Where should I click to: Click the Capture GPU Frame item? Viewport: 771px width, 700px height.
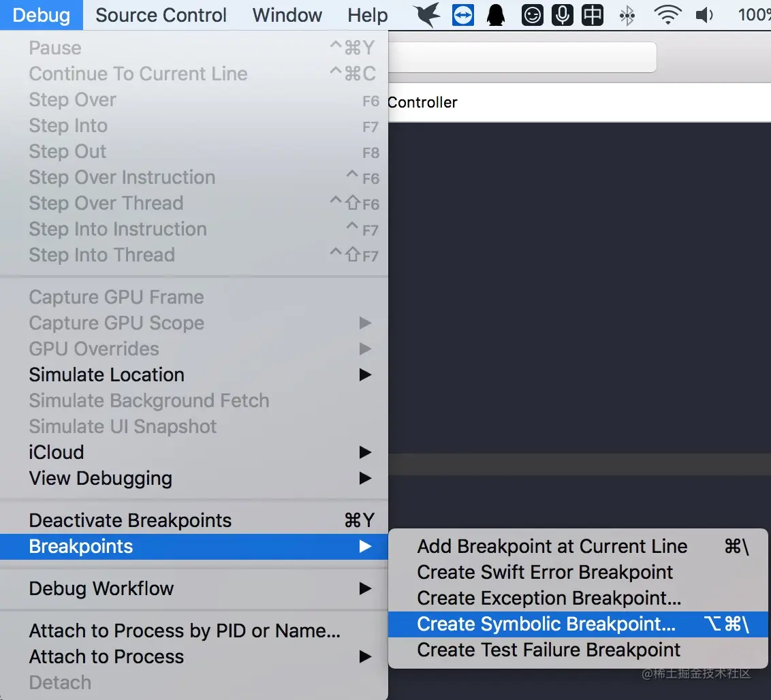click(193, 297)
